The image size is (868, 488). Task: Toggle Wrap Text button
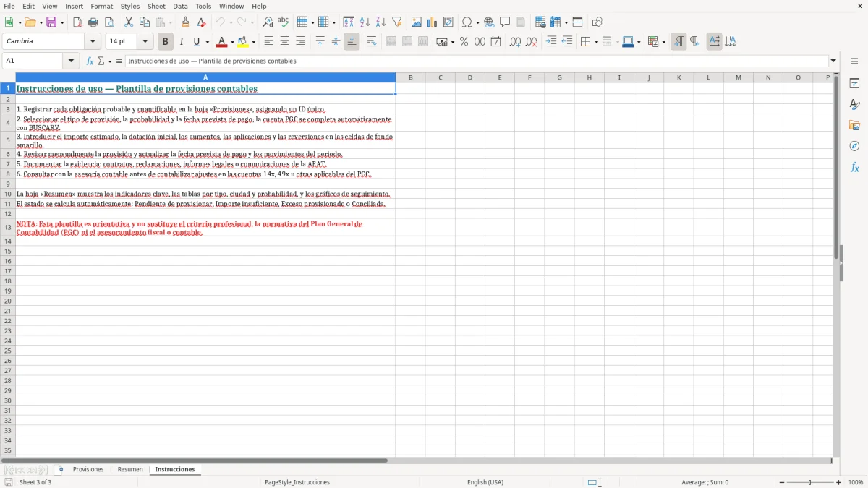tap(372, 42)
